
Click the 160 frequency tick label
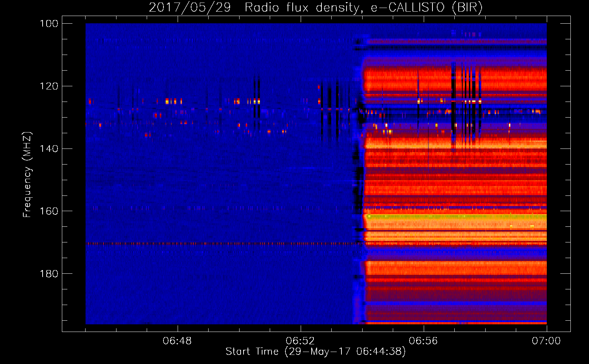click(x=49, y=211)
